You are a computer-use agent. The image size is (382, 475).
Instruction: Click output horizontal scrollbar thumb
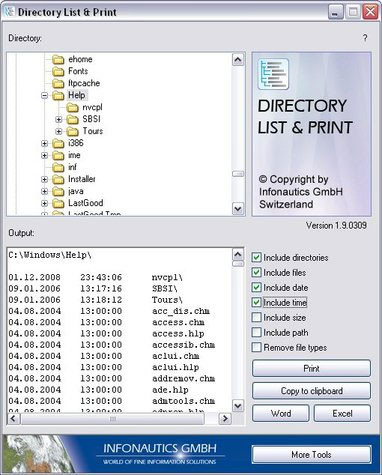(x=113, y=419)
